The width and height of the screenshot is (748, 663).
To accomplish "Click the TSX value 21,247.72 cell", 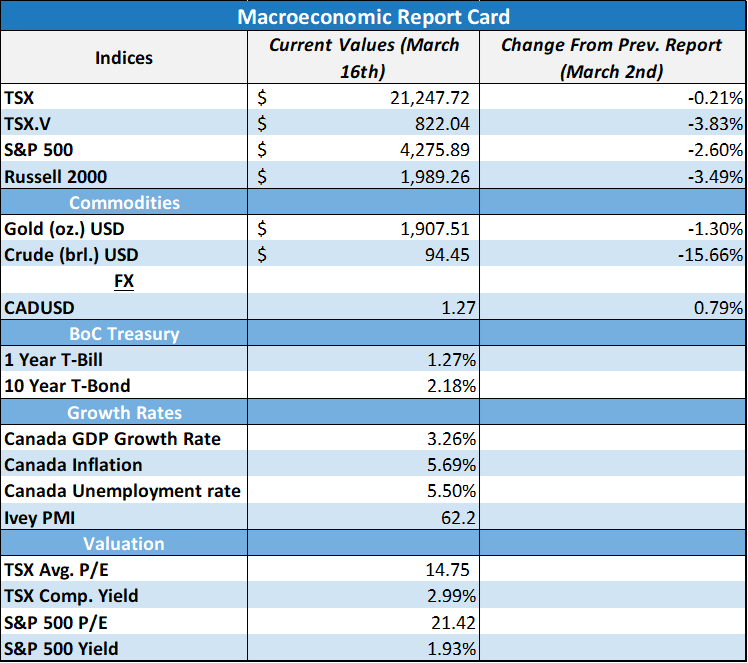I will [364, 97].
